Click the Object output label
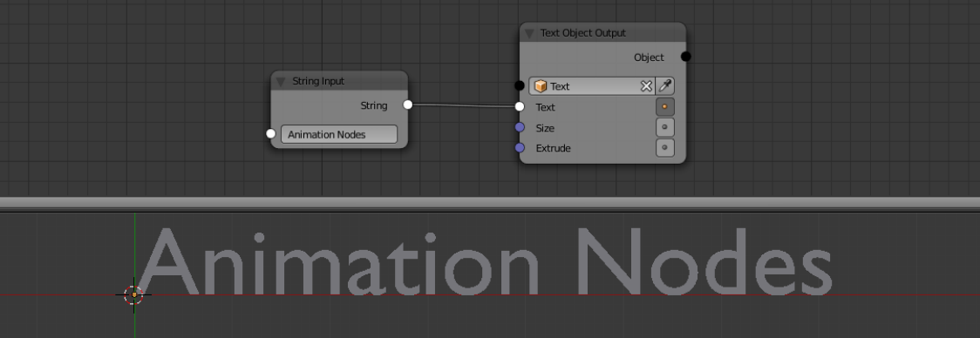Screen dimensions: 980x338 [649, 57]
